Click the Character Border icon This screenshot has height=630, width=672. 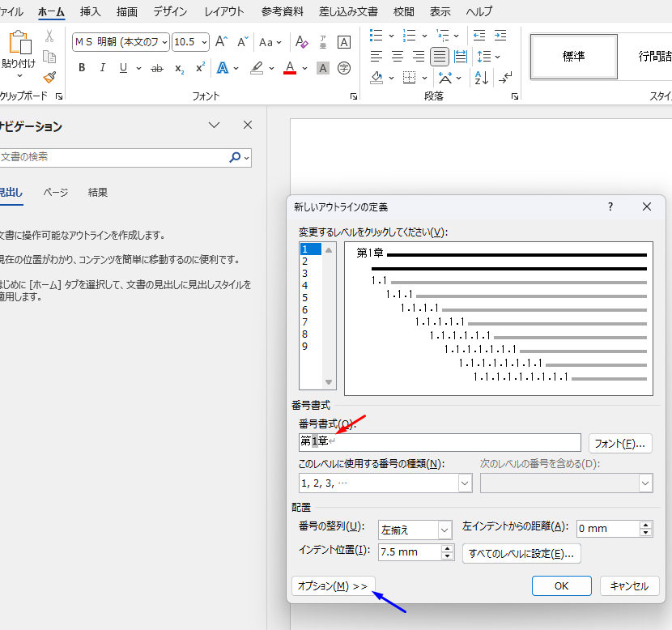point(344,42)
